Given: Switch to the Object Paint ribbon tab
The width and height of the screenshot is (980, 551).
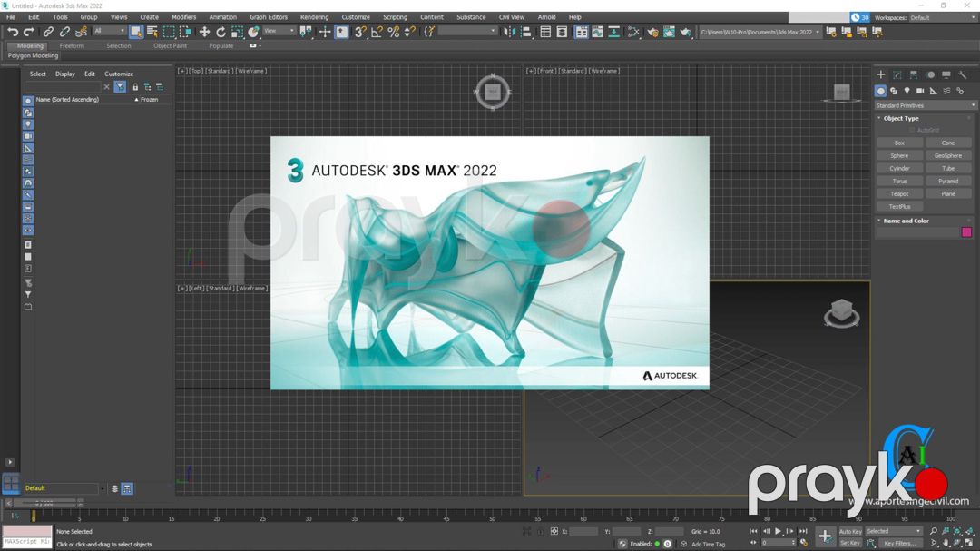Looking at the screenshot, I should point(170,45).
